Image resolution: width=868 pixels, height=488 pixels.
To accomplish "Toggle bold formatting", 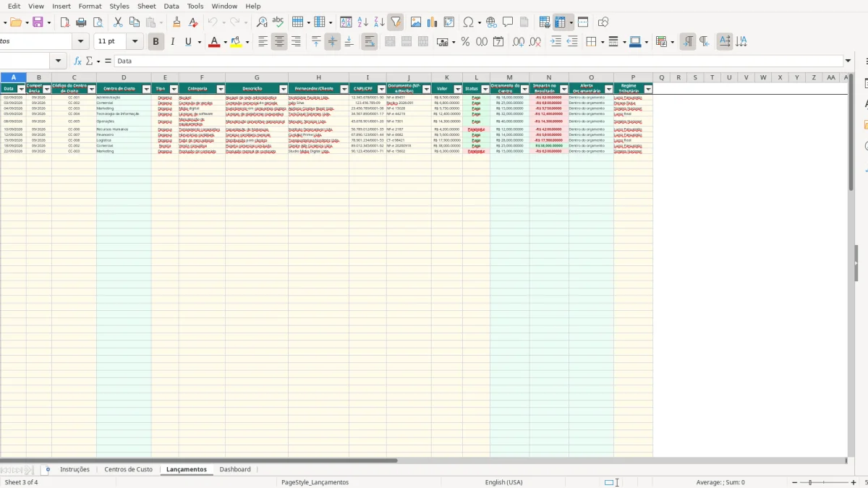I will 156,42.
